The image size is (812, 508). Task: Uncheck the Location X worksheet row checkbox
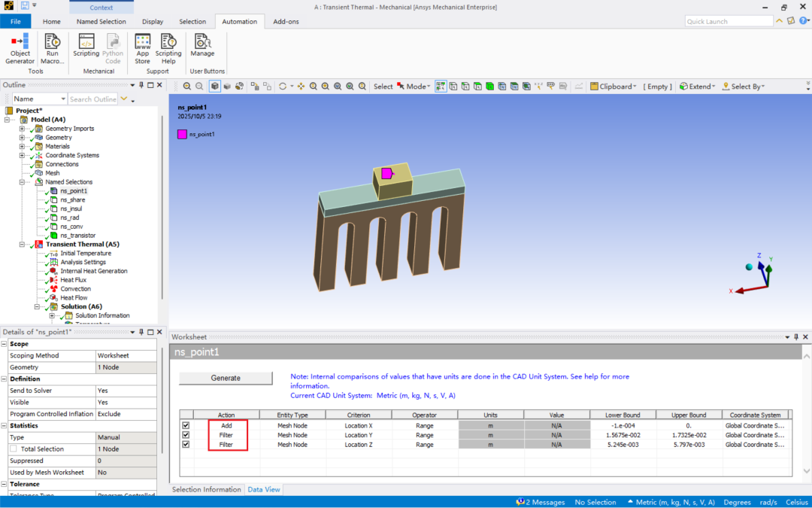(186, 425)
